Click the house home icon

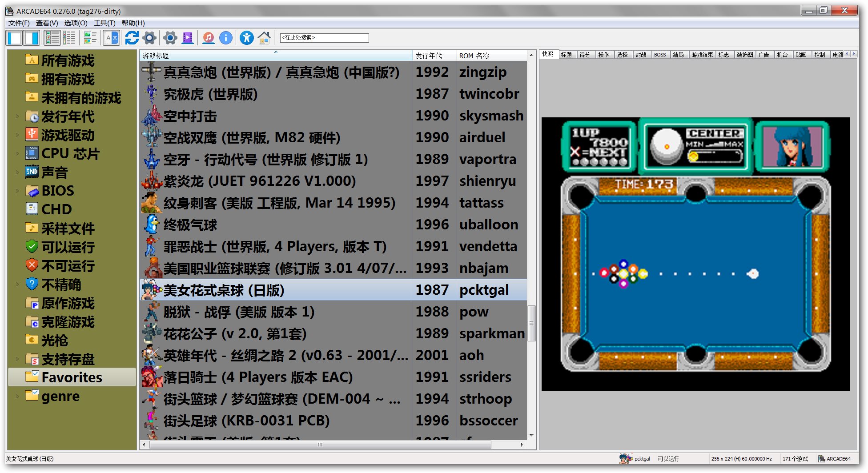264,38
